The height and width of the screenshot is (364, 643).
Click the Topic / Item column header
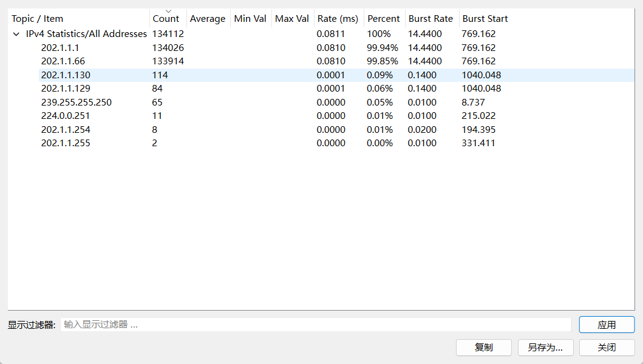(x=78, y=18)
